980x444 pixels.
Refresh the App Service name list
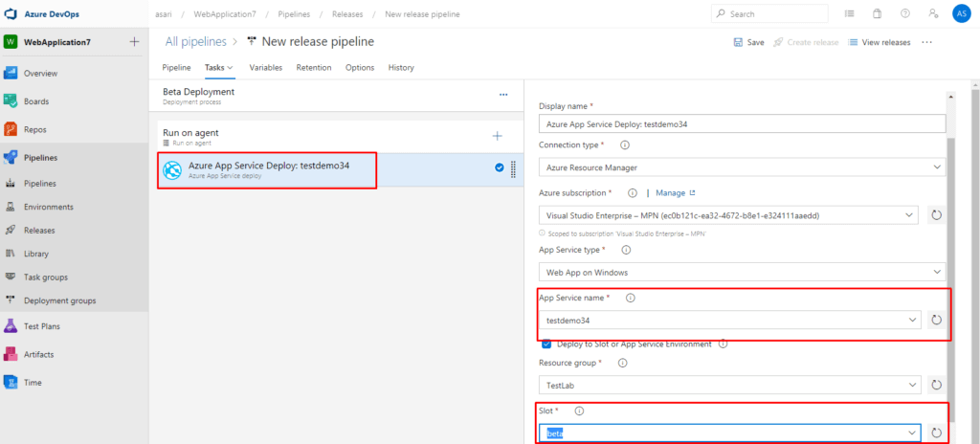(936, 320)
